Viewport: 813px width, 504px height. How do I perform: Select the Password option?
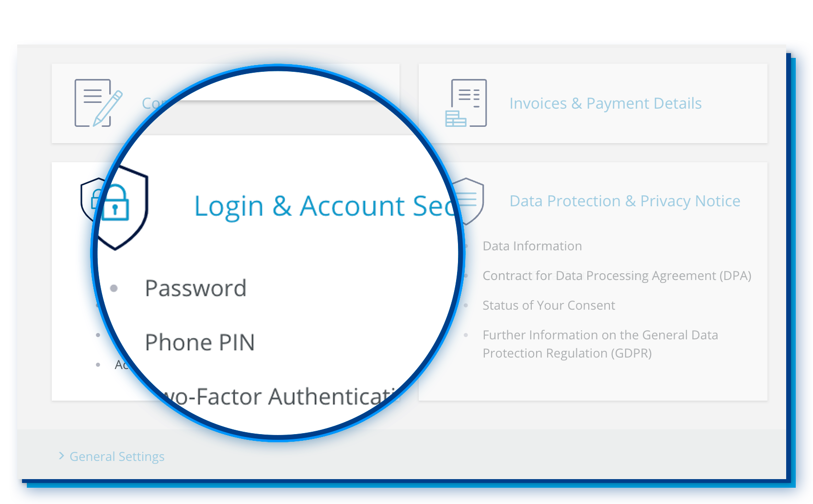click(x=195, y=288)
